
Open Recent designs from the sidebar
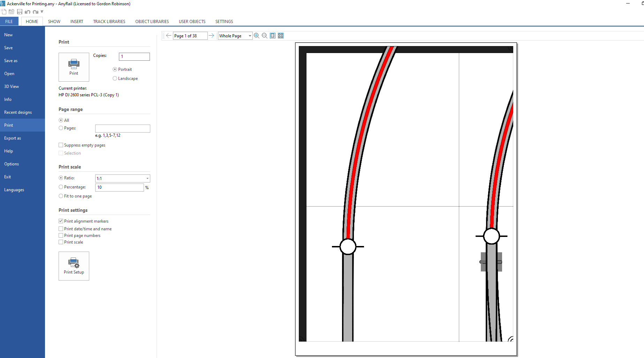tap(18, 112)
